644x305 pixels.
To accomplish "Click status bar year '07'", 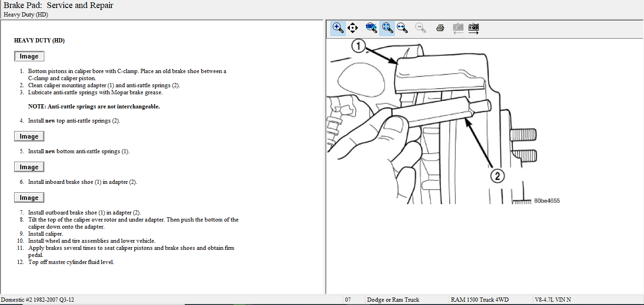I will tap(348, 300).
